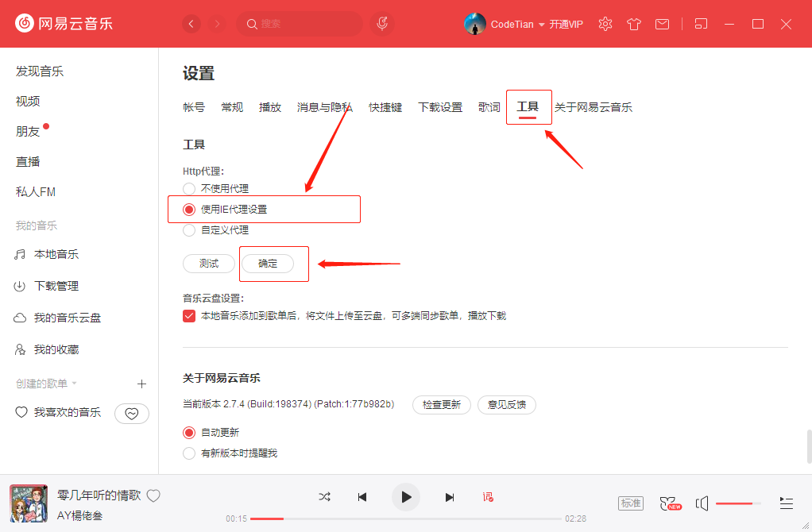Switch to mini player mode icon
The image size is (812, 532).
[x=701, y=24]
